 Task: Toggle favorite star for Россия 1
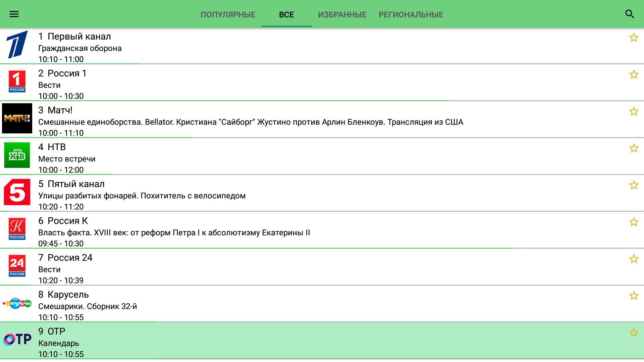(x=634, y=74)
